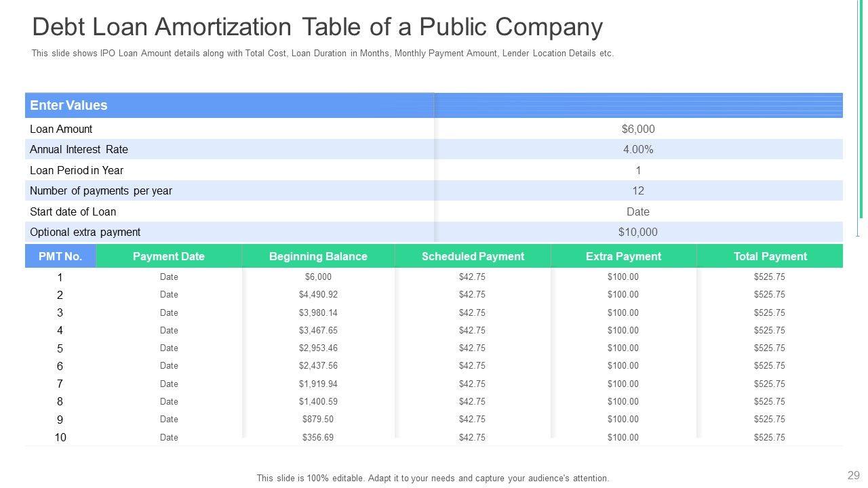Click the Start date of Loan label
Image resolution: width=868 pixels, height=488 pixels.
click(x=73, y=211)
